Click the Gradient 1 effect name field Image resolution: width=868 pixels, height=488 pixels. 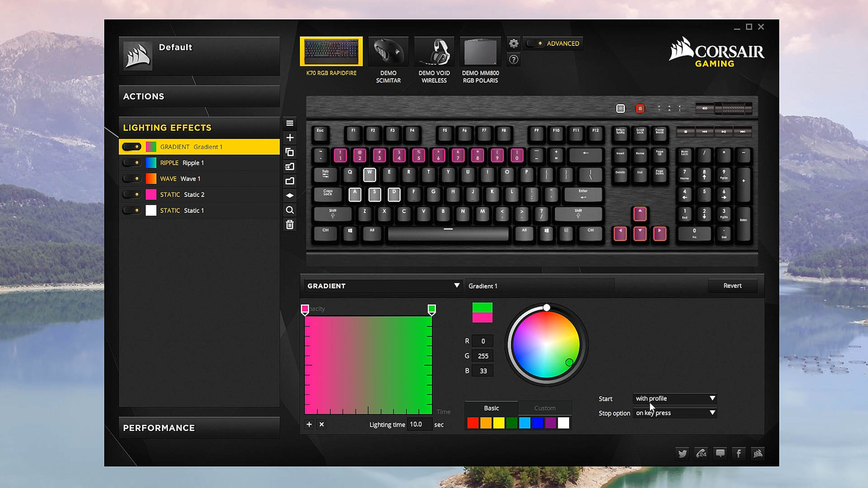[x=540, y=286]
